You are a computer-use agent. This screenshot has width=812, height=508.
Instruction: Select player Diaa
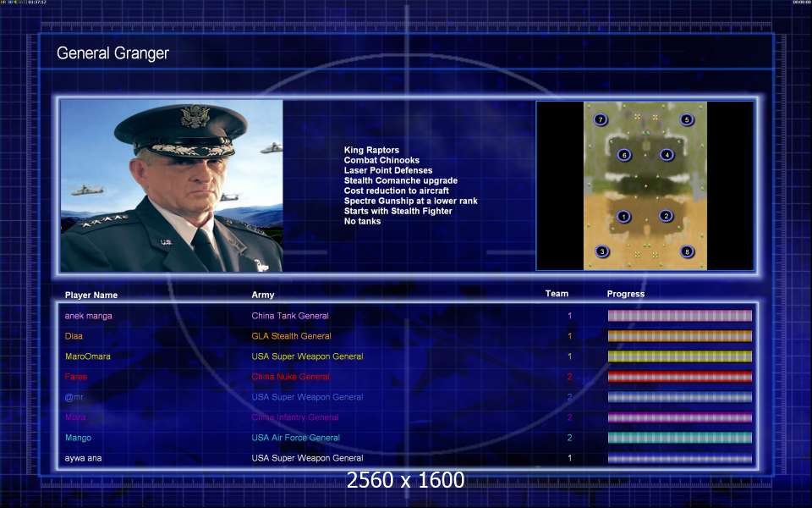(x=74, y=336)
